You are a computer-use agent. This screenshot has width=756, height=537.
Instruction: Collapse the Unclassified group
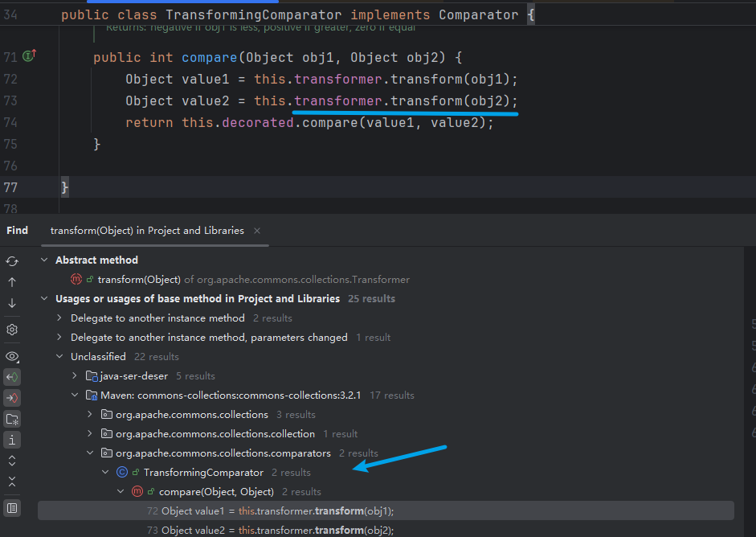(59, 357)
